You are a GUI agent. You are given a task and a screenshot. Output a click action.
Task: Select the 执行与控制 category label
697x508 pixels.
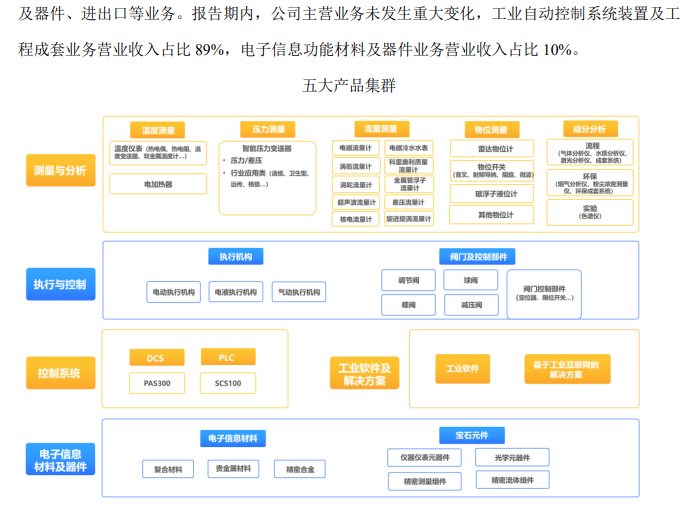click(x=60, y=285)
